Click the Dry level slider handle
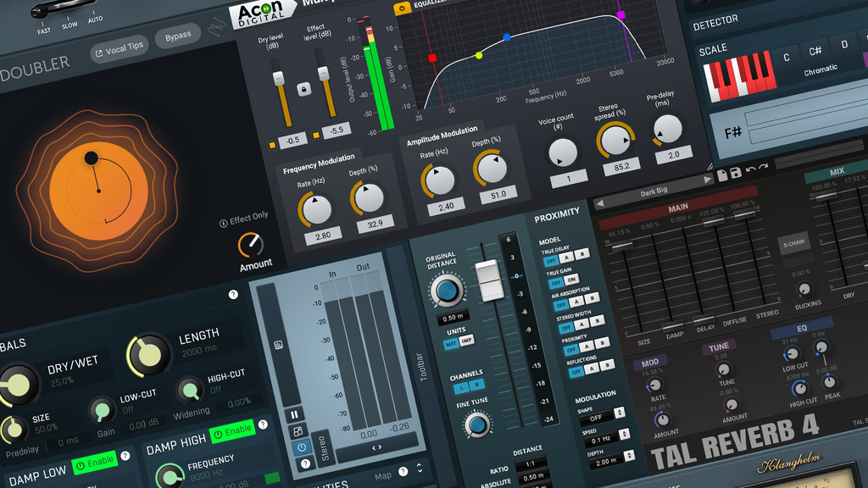Image resolution: width=868 pixels, height=488 pixels. [x=277, y=79]
